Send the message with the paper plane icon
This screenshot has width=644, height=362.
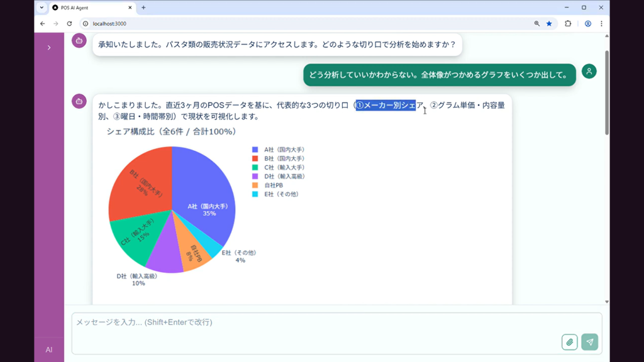tap(589, 341)
